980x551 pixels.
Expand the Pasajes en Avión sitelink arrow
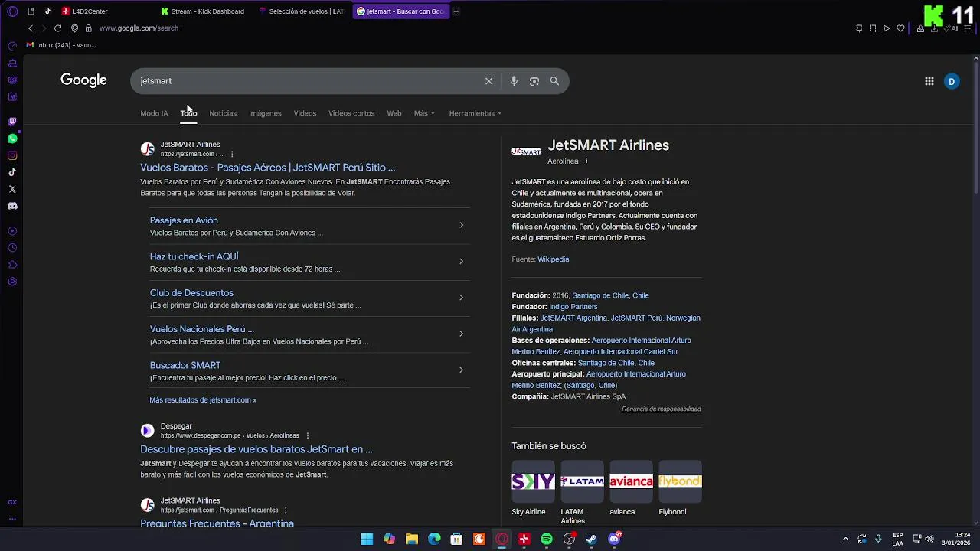(x=461, y=225)
